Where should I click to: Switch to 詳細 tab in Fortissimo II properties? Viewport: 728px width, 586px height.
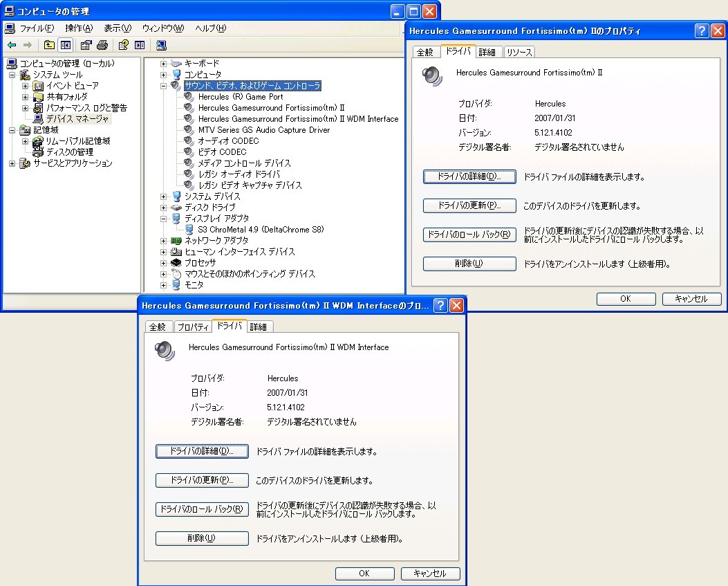[487, 53]
